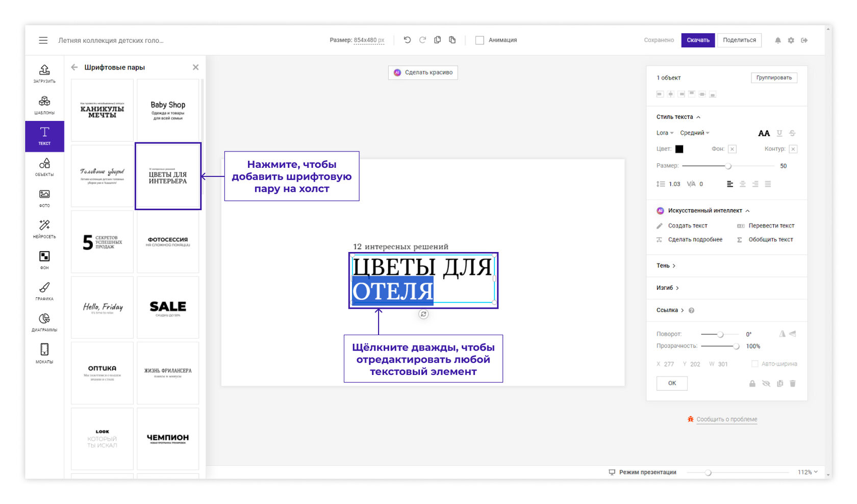The width and height of the screenshot is (857, 504).
Task: Open the notifications bell
Action: coord(778,40)
